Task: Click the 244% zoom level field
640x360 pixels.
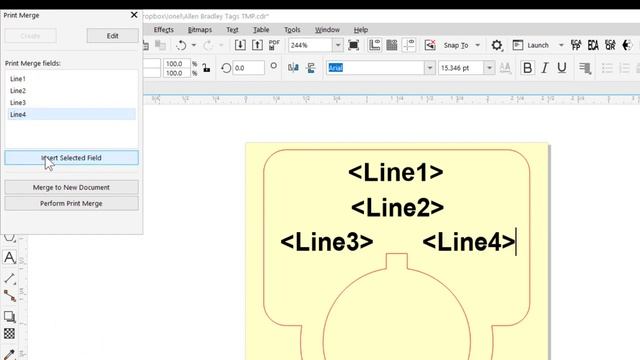Action: click(310, 45)
